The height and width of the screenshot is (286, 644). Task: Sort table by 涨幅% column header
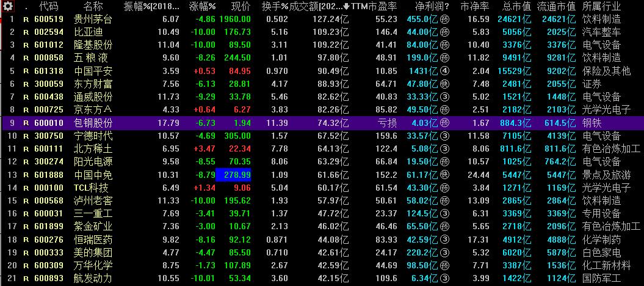click(x=202, y=6)
